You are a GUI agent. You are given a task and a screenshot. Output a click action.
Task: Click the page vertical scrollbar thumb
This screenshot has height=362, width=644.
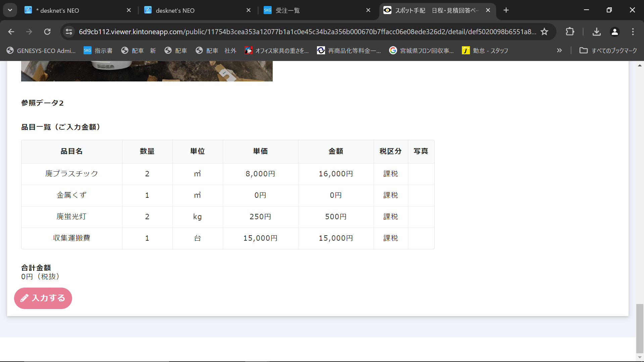(640, 328)
